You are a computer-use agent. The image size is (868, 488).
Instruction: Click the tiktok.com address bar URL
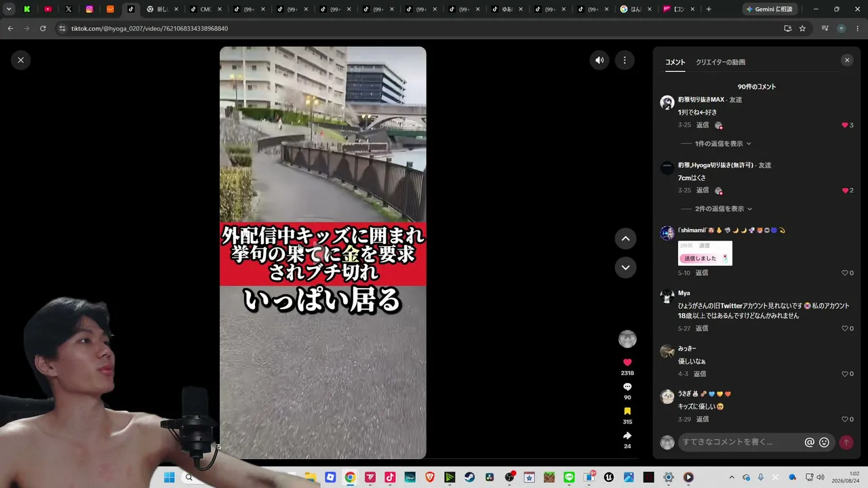(x=149, y=28)
